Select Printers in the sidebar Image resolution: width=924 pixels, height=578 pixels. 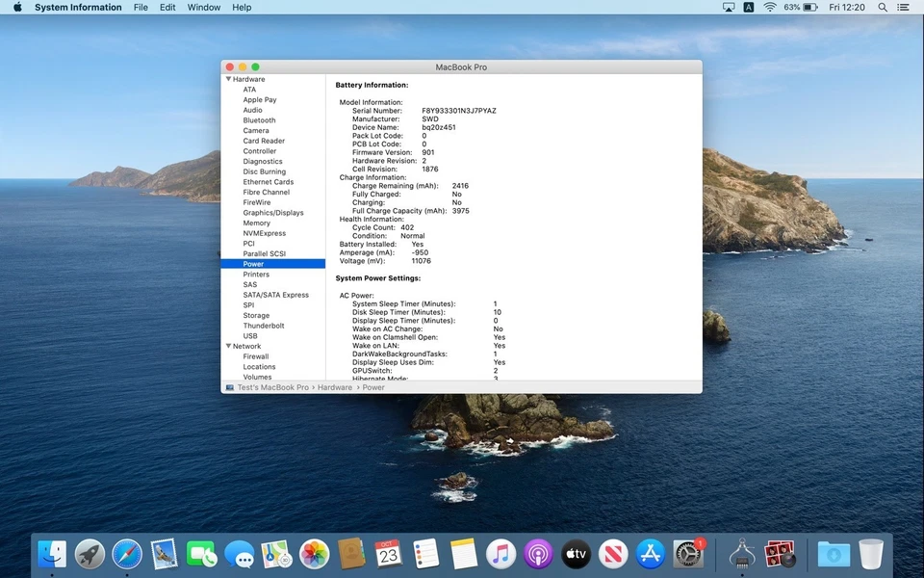[256, 275]
